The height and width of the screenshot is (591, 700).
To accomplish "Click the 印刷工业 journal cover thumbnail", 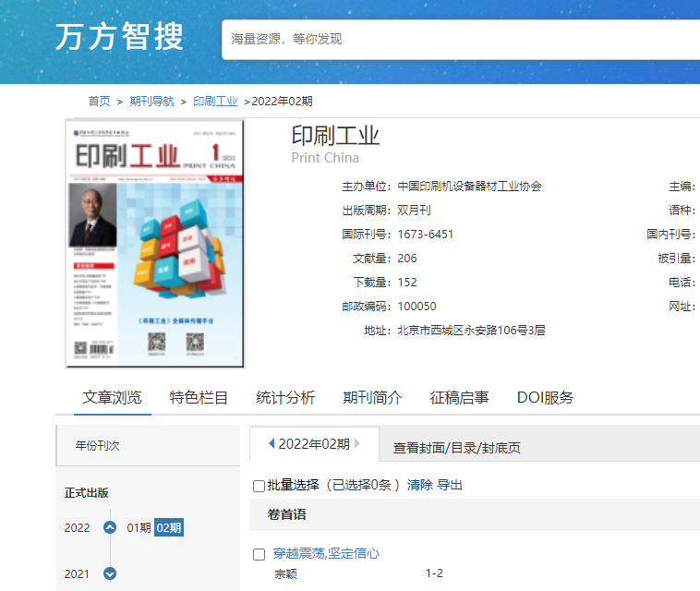I will point(155,244).
